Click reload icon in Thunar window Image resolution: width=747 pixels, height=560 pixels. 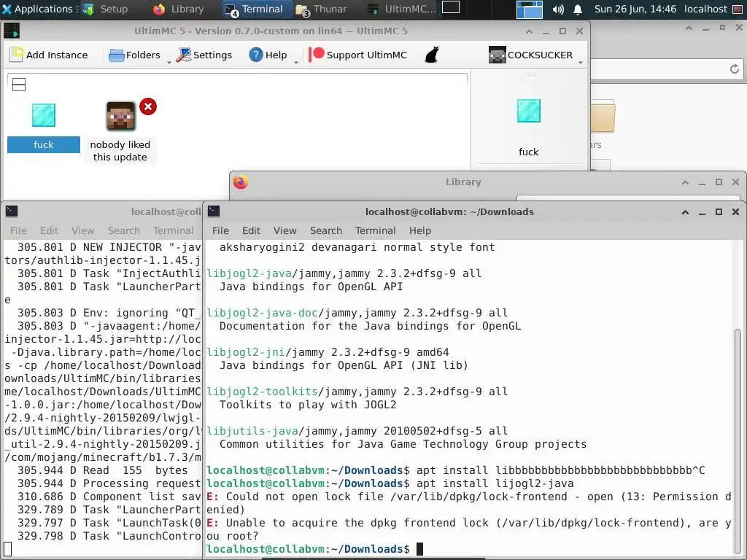(735, 69)
